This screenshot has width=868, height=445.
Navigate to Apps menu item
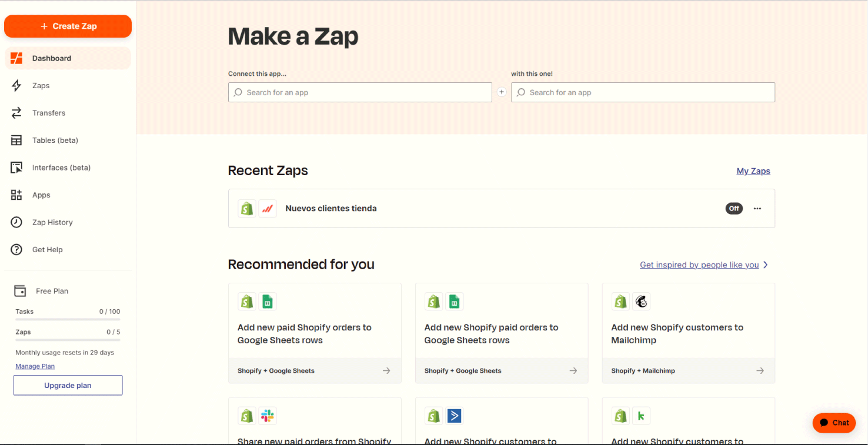point(41,195)
